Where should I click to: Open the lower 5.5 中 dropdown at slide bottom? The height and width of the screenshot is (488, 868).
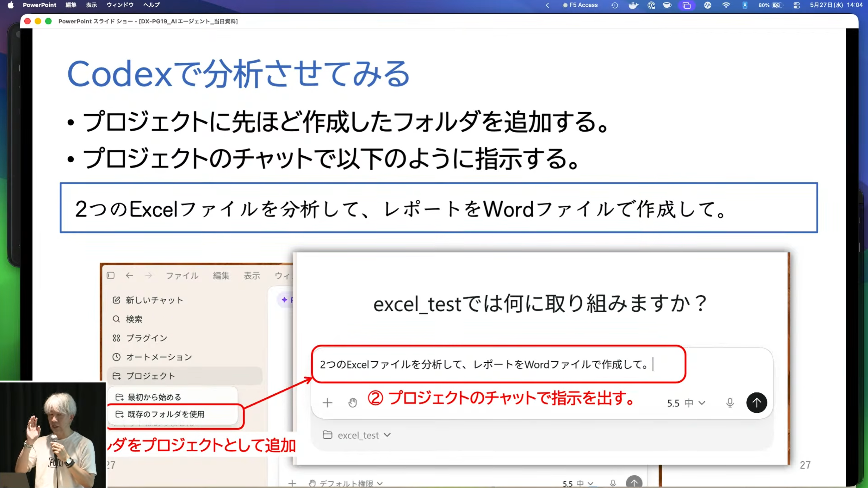[578, 484]
